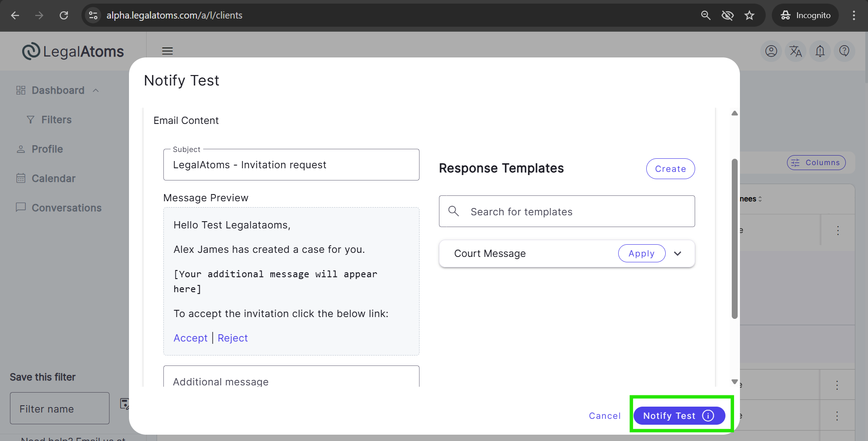Cancel the Notify Test dialog
The width and height of the screenshot is (868, 441).
(x=605, y=416)
